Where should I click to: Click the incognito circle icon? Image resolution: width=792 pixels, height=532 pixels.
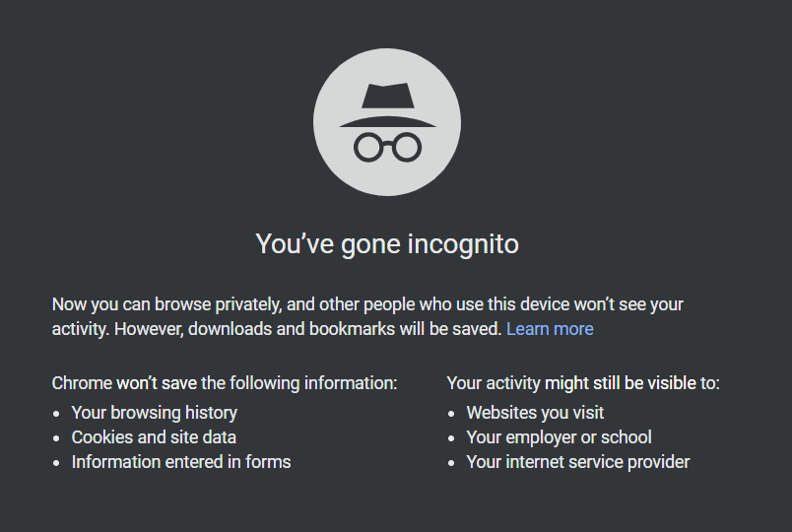pyautogui.click(x=387, y=122)
